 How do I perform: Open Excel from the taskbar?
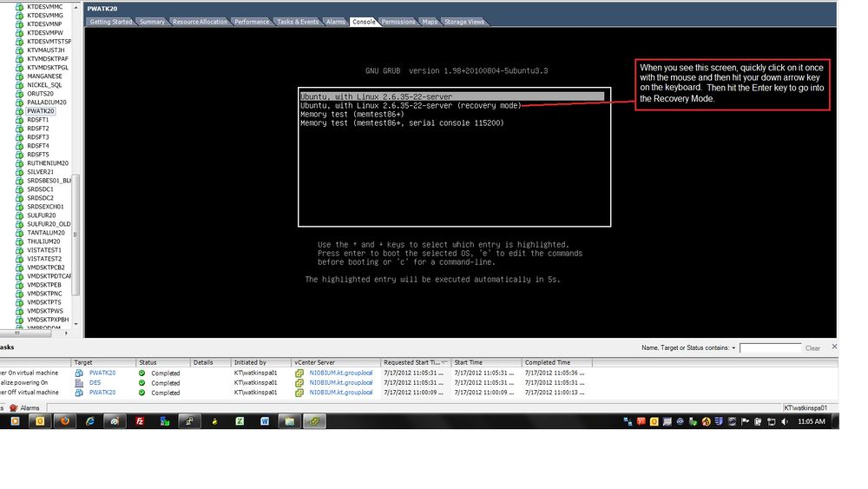[240, 421]
